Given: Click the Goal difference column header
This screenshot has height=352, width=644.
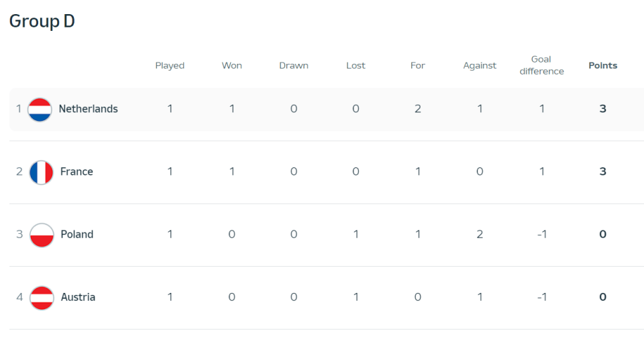Looking at the screenshot, I should coord(541,65).
